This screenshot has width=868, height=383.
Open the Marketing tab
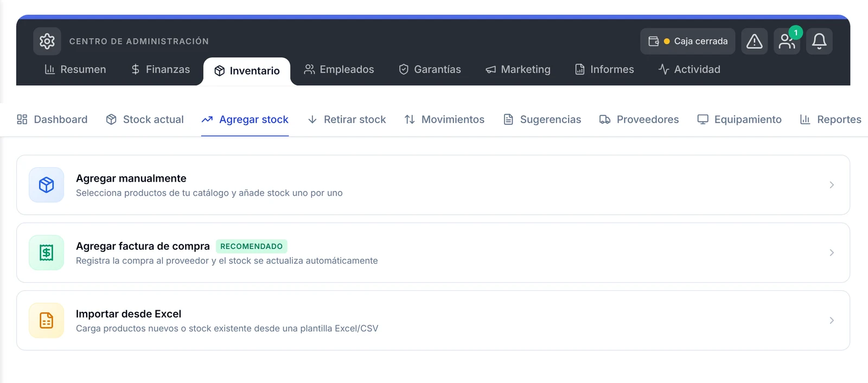coord(518,69)
